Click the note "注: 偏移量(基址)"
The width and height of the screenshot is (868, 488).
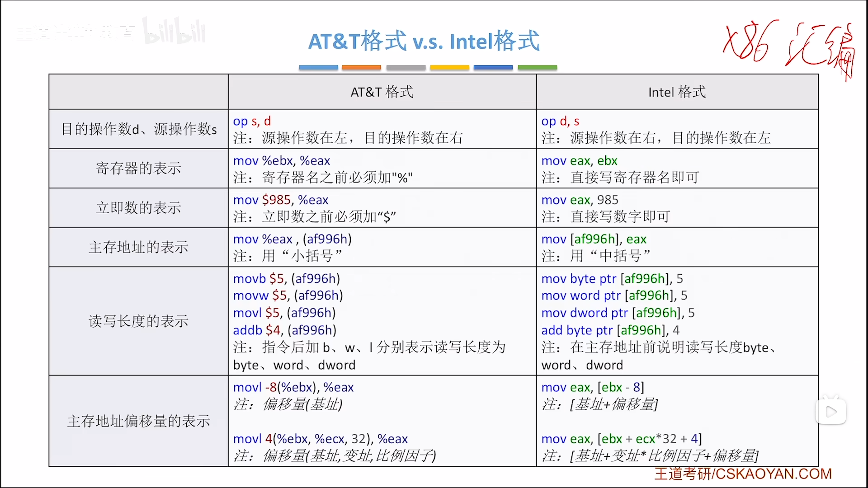pyautogui.click(x=288, y=404)
